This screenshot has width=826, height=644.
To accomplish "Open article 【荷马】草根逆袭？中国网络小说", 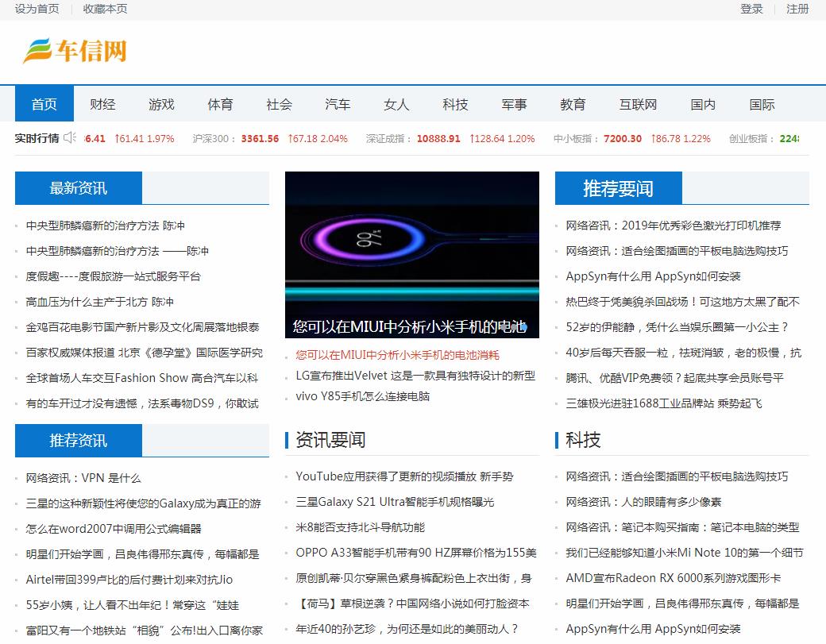I will pyautogui.click(x=412, y=603).
